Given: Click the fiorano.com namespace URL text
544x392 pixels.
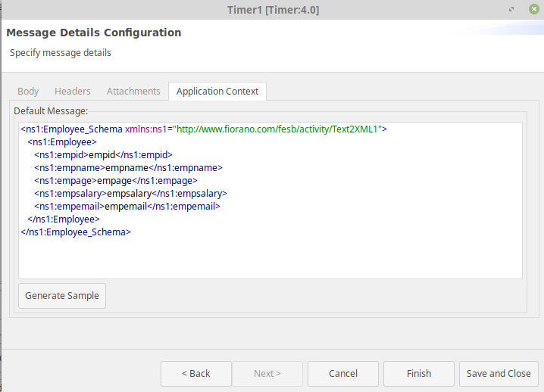Looking at the screenshot, I should (x=277, y=129).
